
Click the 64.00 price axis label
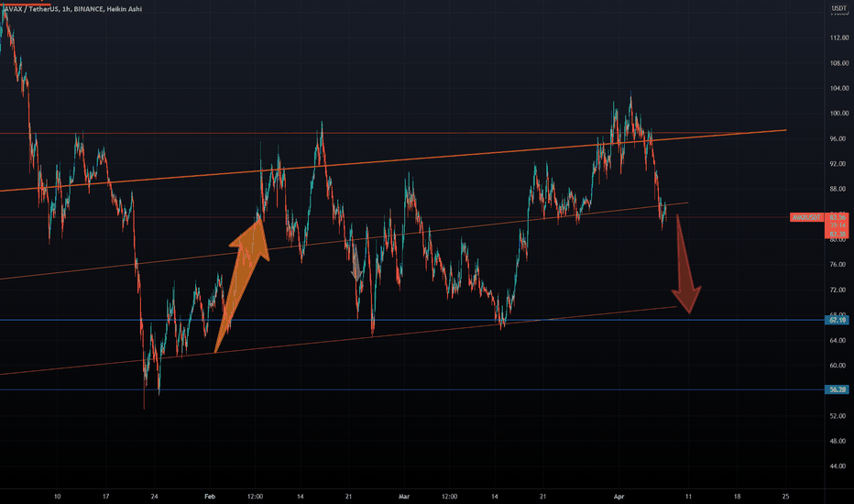click(838, 341)
